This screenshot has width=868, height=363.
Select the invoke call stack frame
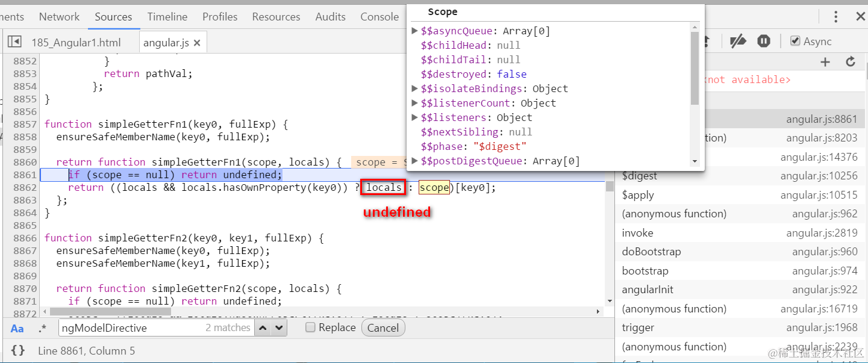740,233
